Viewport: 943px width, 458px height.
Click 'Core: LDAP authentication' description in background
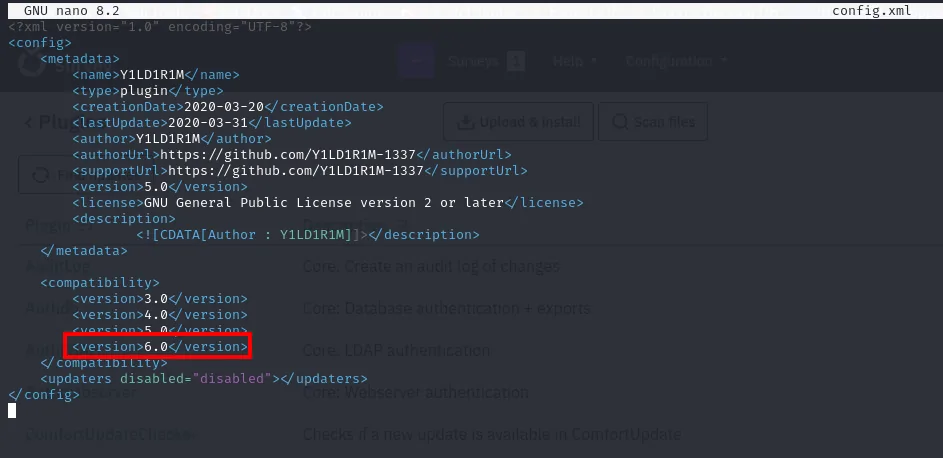tap(396, 350)
